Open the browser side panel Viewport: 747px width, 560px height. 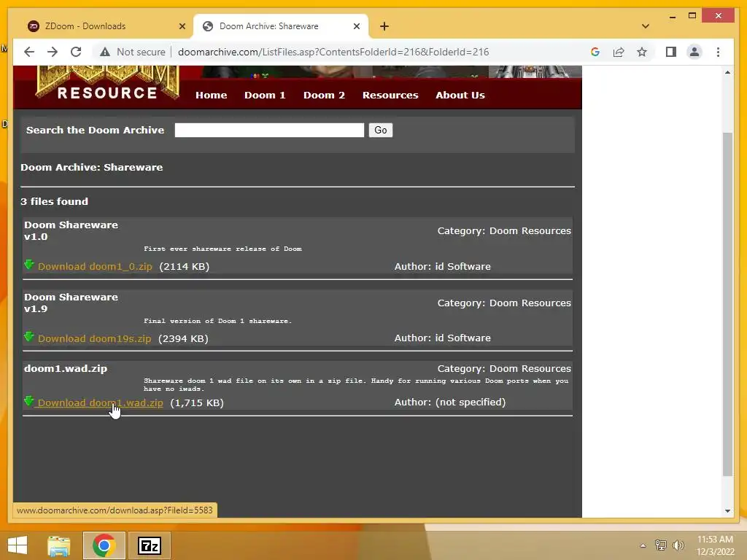[671, 52]
